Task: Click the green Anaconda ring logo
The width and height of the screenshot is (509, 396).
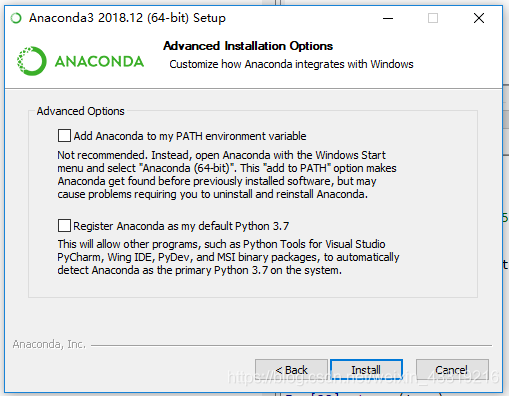Action: click(31, 61)
